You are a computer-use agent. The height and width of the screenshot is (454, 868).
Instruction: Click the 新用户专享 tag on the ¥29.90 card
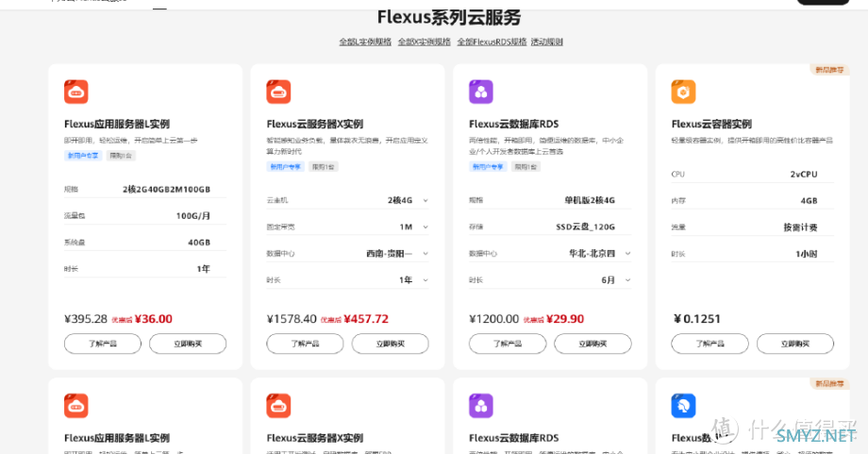(x=489, y=167)
